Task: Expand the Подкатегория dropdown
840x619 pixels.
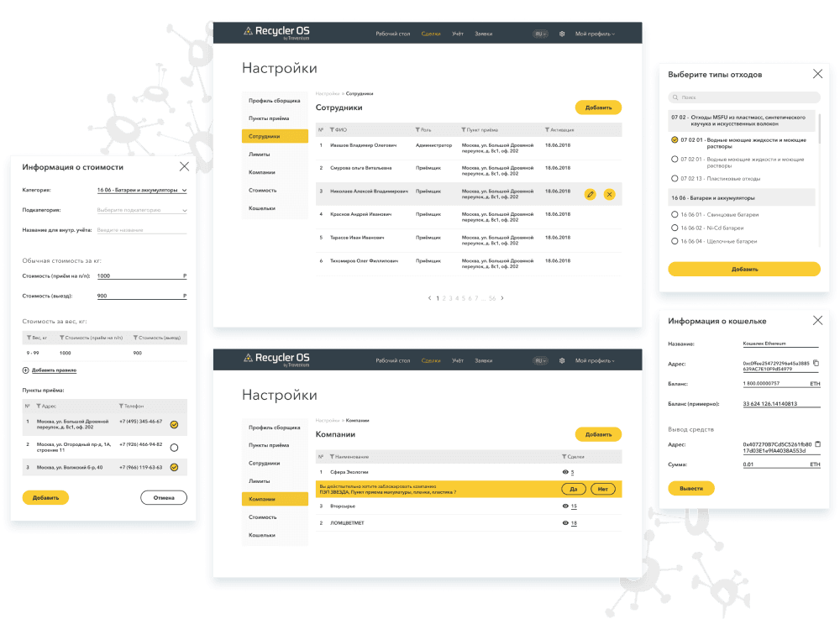Action: click(141, 210)
